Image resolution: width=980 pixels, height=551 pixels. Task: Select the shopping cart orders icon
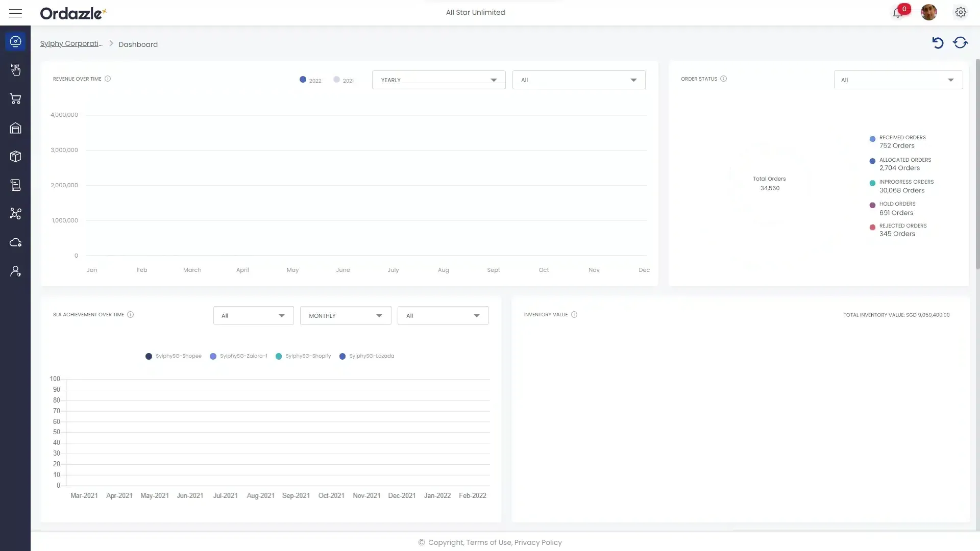click(x=15, y=99)
